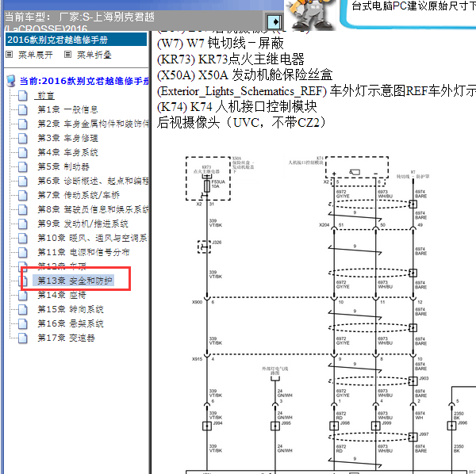Click the heading 后视摄像头（UVC，不带CZ2）
This screenshot has height=474, width=476.
pyautogui.click(x=242, y=123)
